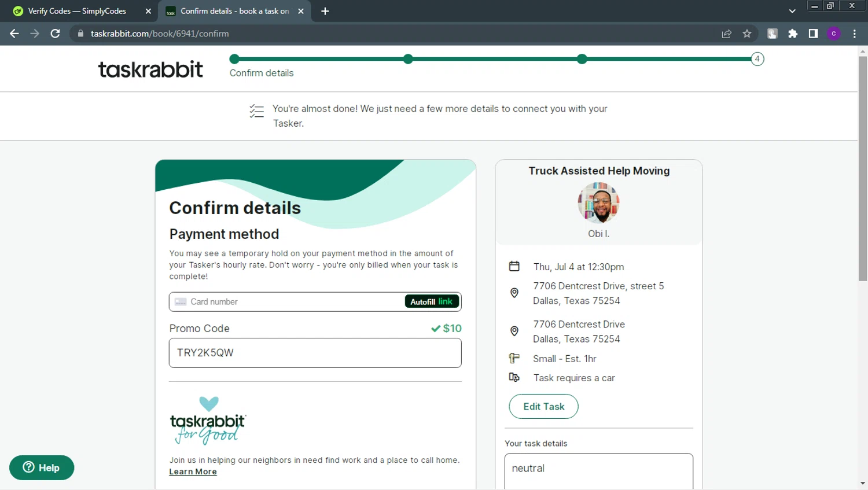The height and width of the screenshot is (490, 868).
Task: Click the Thu, Jul 4 at 12:30pm text
Action: (x=579, y=267)
